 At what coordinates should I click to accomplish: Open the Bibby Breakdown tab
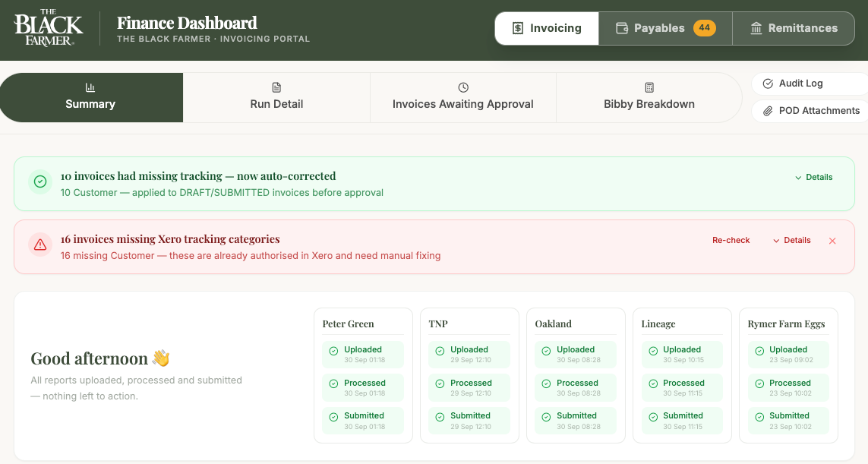(x=649, y=97)
